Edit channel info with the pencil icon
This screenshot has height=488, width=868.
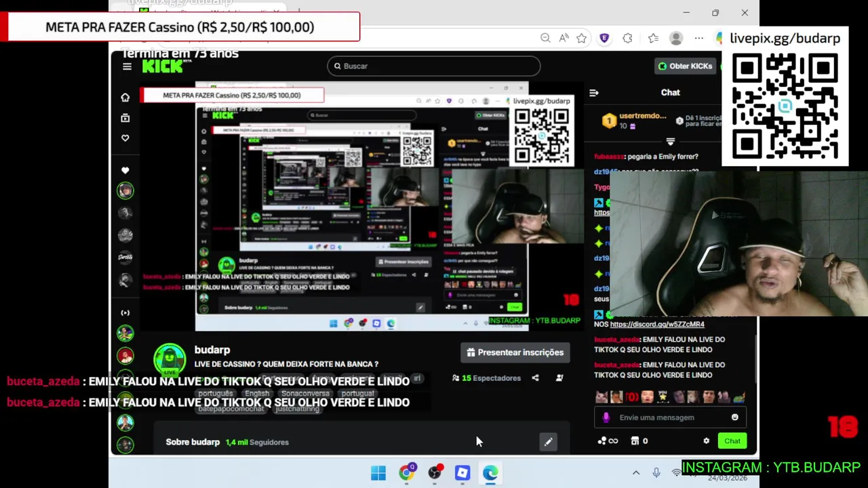click(x=548, y=442)
